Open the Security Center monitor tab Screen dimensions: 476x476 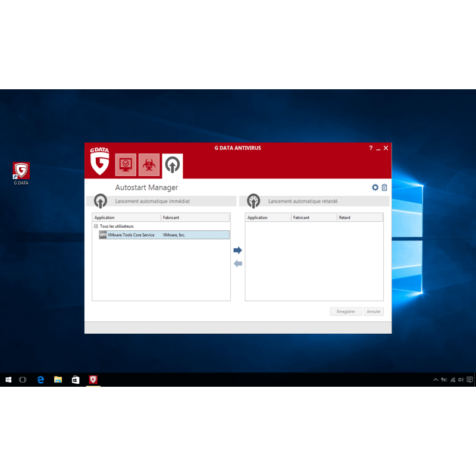[x=126, y=165]
